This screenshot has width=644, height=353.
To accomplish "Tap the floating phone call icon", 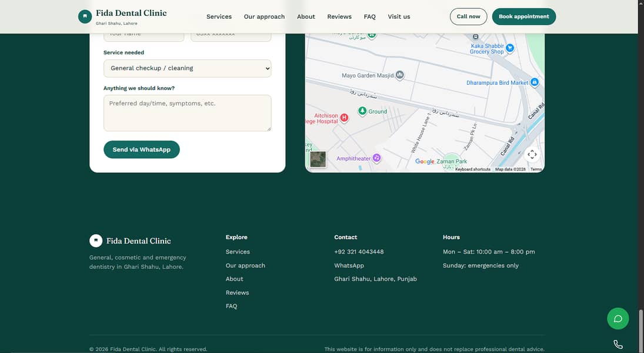I will pyautogui.click(x=618, y=344).
